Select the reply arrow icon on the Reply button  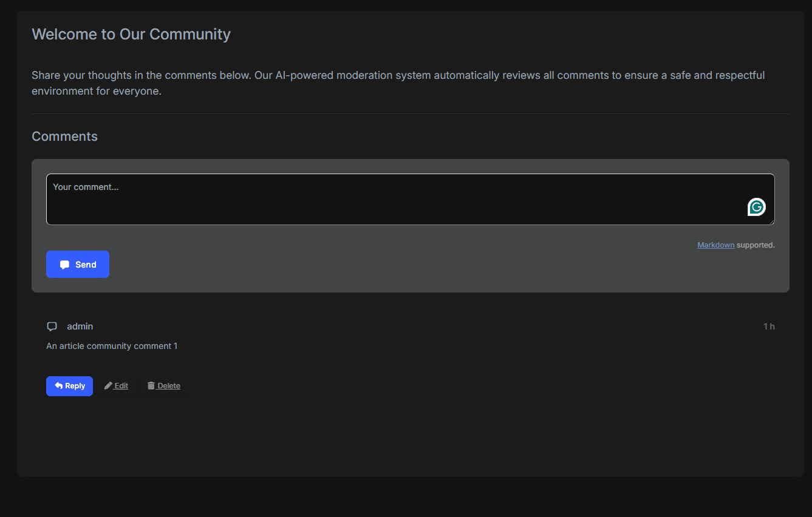(58, 385)
